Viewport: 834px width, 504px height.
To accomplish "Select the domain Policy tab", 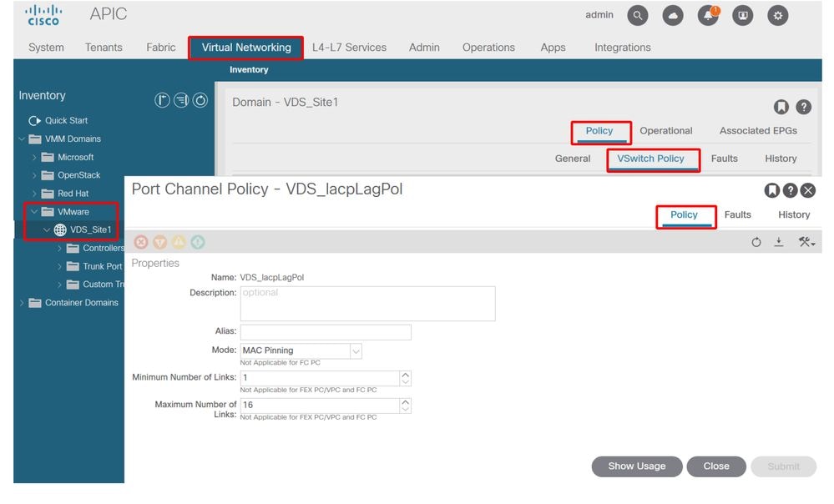I will coord(599,131).
